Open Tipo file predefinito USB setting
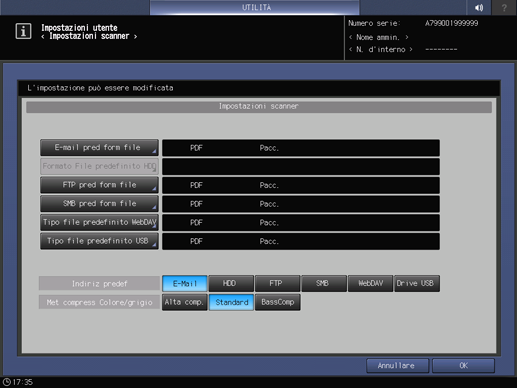This screenshot has width=517, height=388. [99, 241]
